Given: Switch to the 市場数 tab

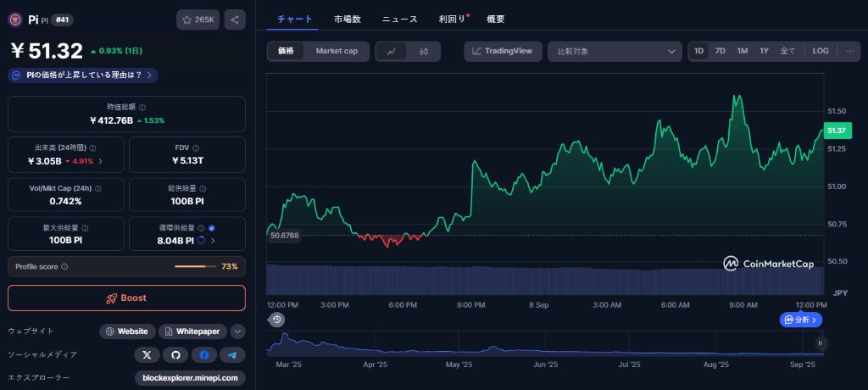Looking at the screenshot, I should coord(347,19).
